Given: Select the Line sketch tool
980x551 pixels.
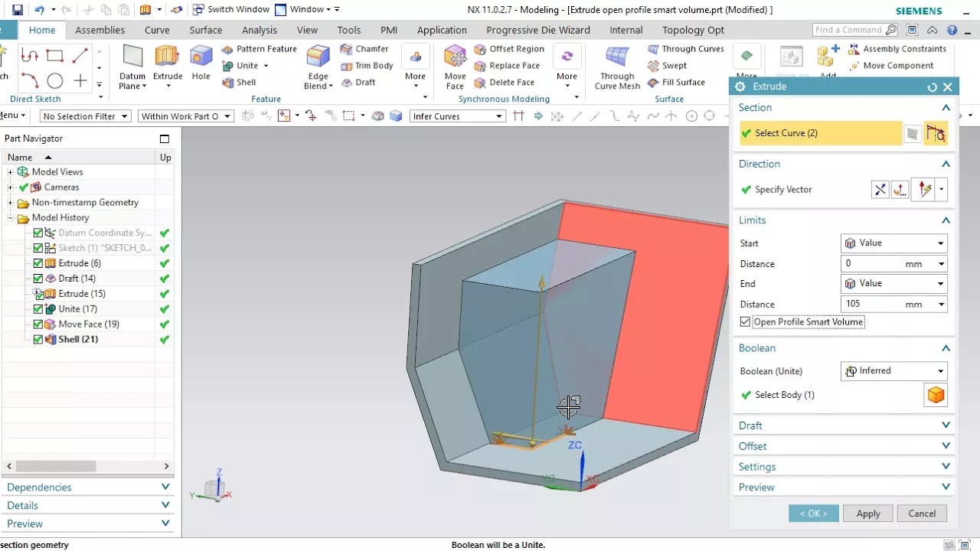Looking at the screenshot, I should [x=80, y=56].
